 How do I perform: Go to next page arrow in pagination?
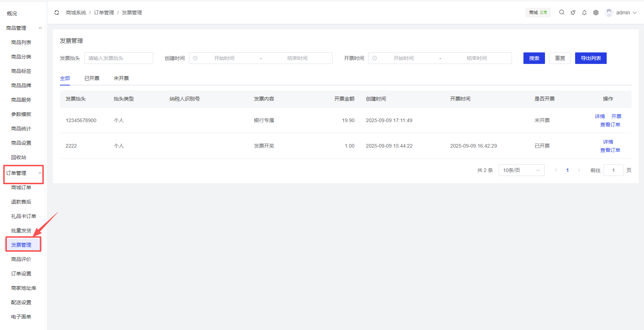coord(579,170)
